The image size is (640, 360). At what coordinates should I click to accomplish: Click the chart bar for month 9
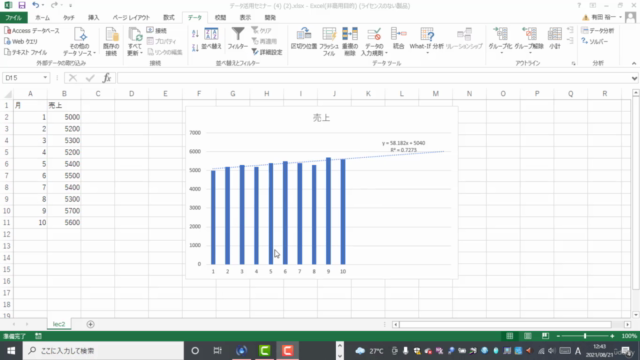[328, 211]
